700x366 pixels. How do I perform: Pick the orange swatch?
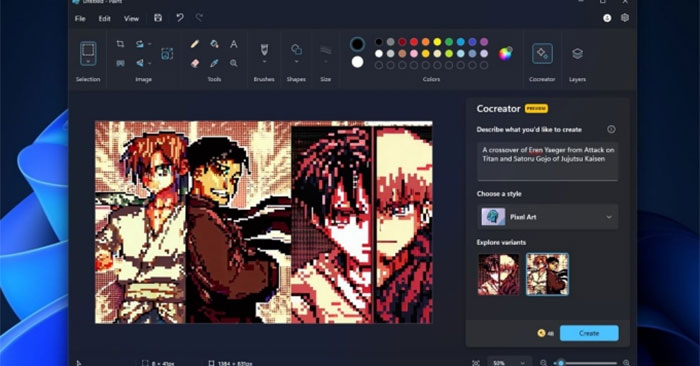[x=425, y=42]
